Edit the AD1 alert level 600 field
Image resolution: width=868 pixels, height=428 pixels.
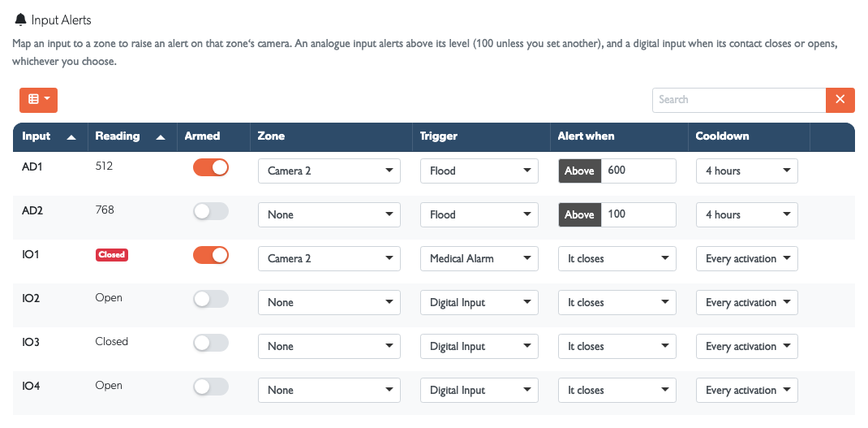[x=638, y=171]
